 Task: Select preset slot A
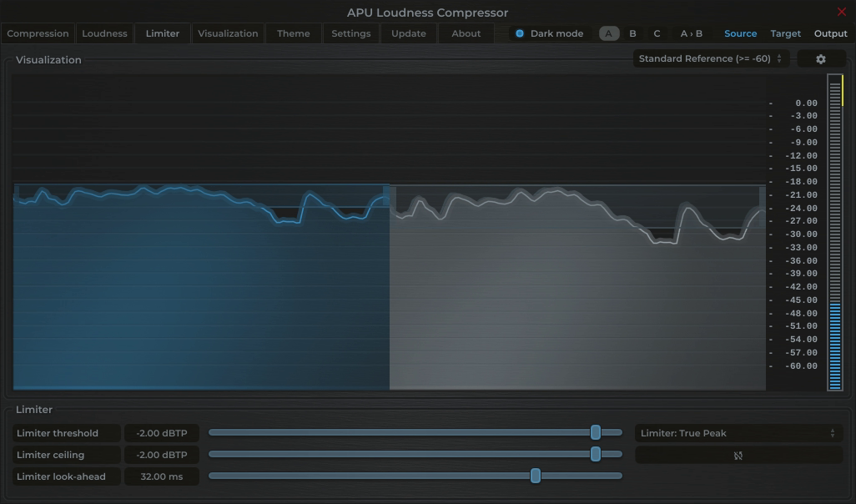(x=607, y=33)
